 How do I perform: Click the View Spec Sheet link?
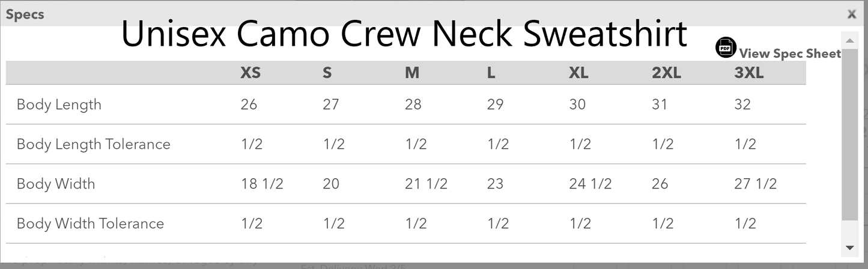pos(790,54)
